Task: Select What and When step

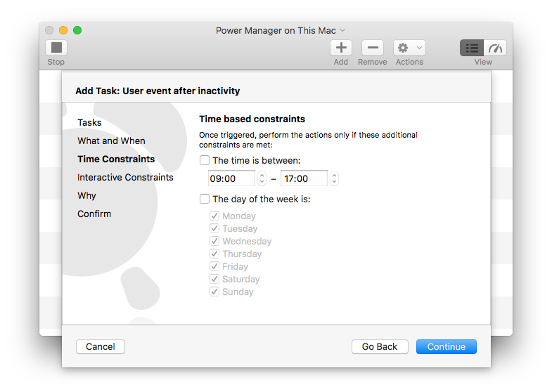Action: [111, 141]
